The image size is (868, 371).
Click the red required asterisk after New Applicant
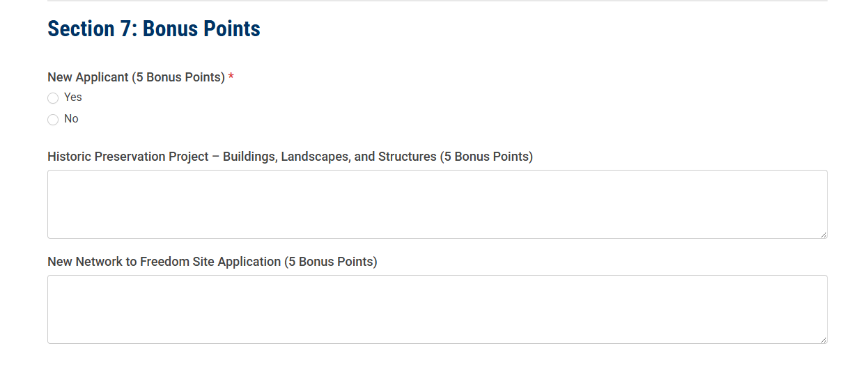[x=231, y=77]
